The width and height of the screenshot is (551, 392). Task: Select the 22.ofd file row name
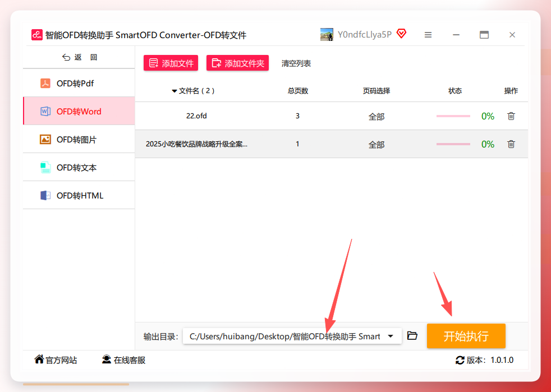tap(196, 116)
